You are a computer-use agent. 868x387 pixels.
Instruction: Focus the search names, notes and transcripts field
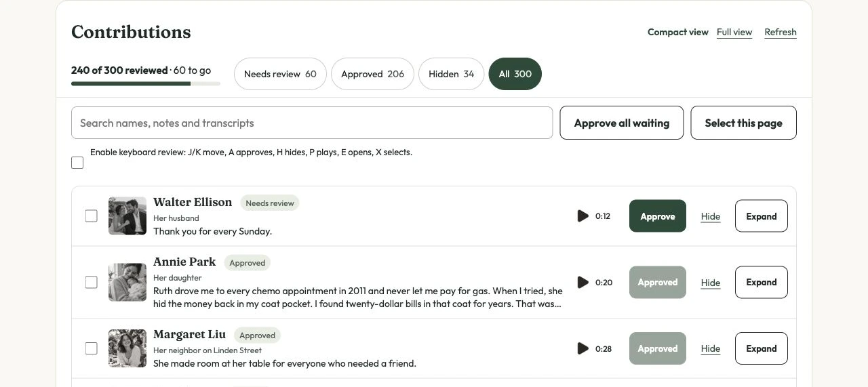312,123
